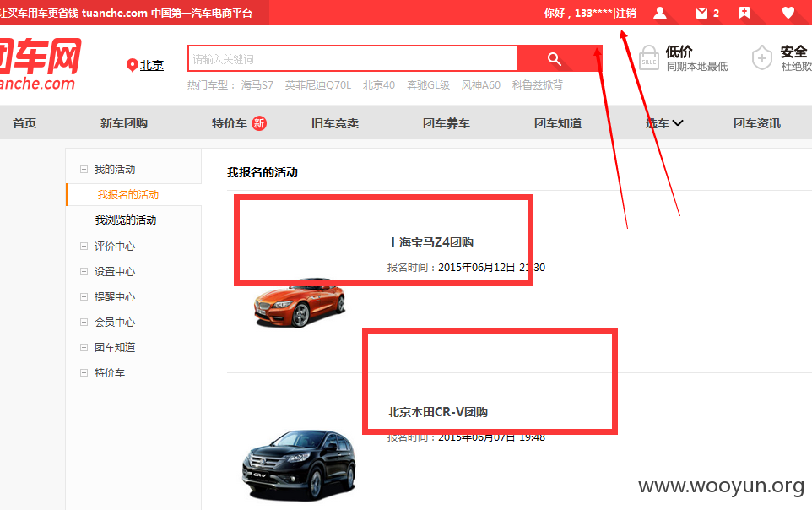
Task: Select 我浏览的活动 in sidebar
Action: coord(126,220)
